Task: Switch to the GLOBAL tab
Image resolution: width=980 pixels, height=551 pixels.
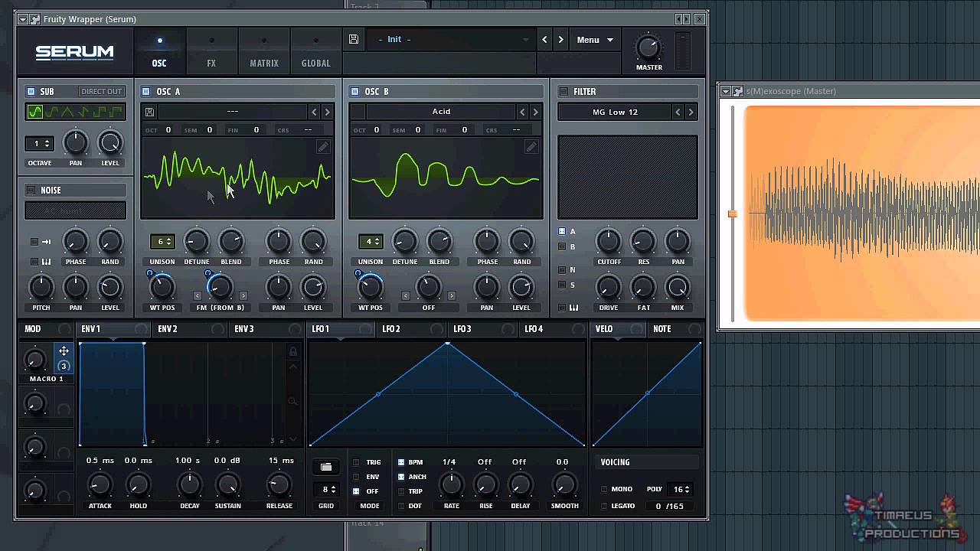Action: (x=315, y=51)
